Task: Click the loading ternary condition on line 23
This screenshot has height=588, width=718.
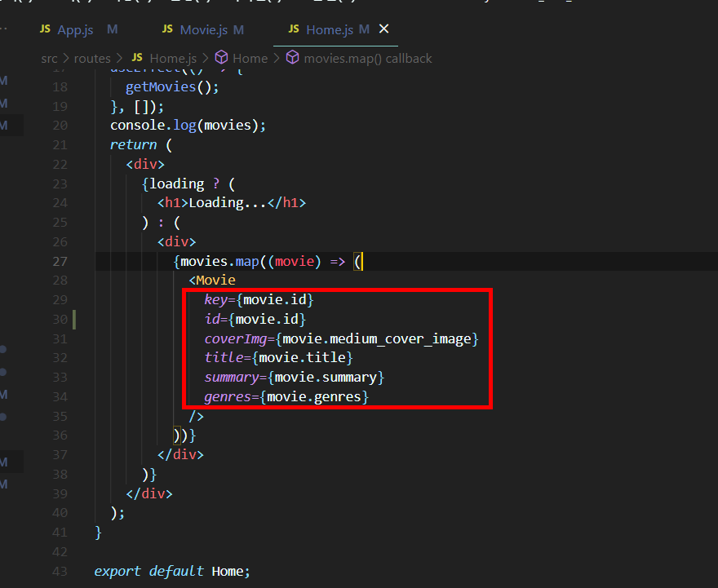Action: click(177, 184)
